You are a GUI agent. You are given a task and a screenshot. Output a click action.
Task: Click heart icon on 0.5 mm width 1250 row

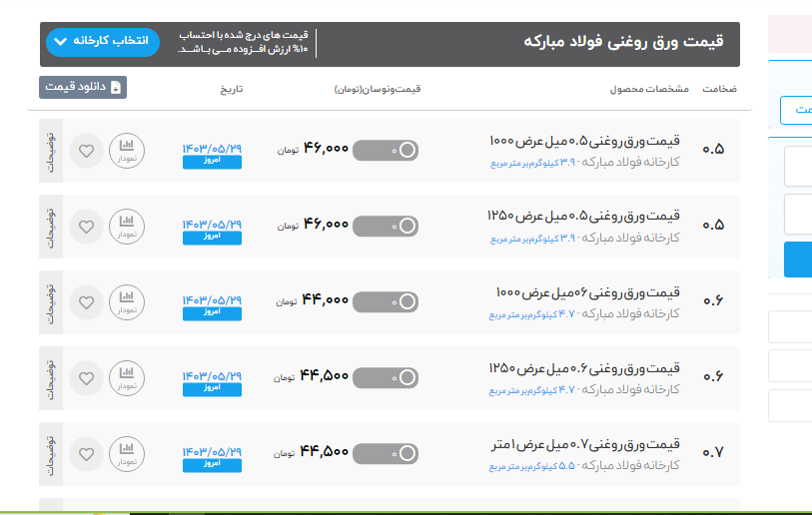[x=87, y=227]
